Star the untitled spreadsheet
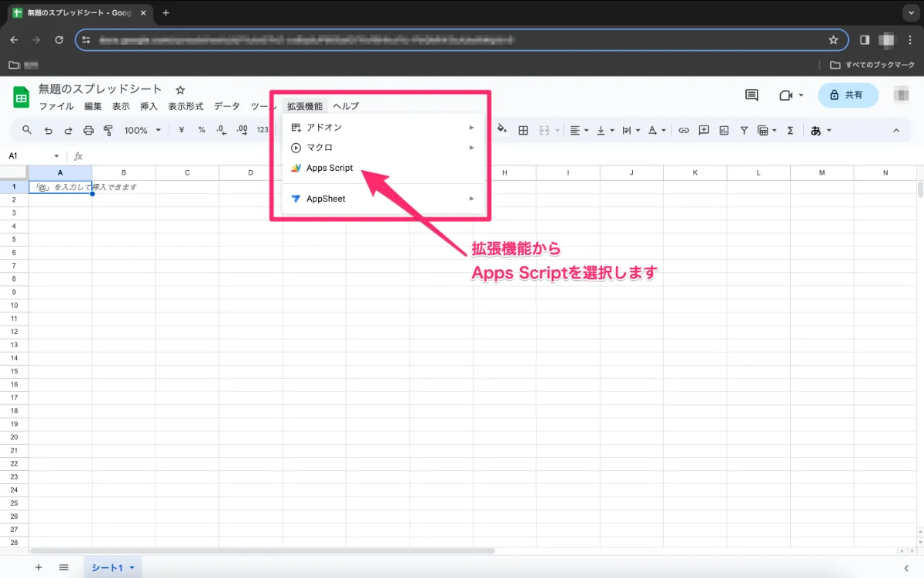Viewport: 924px width, 578px height. click(x=180, y=90)
